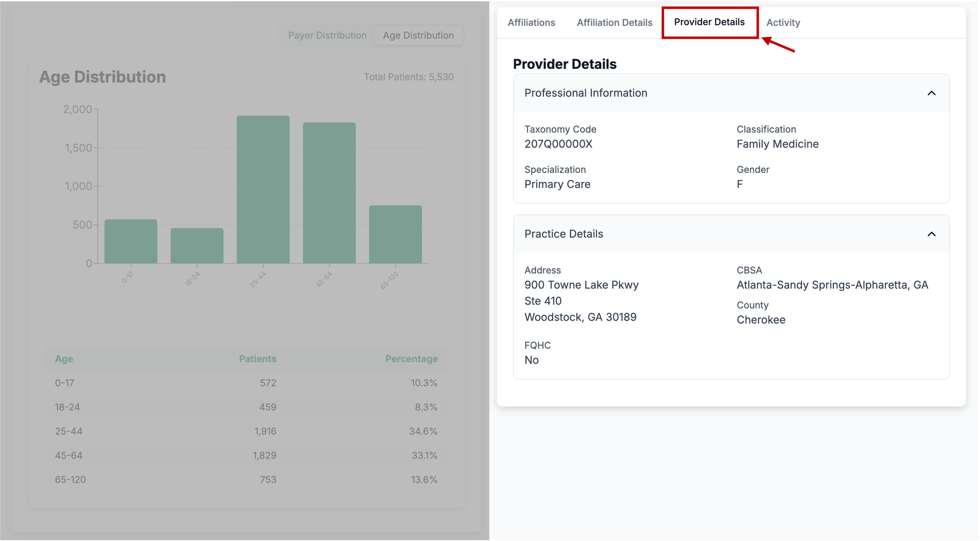
Task: Sort by Patients column header
Action: pos(257,359)
